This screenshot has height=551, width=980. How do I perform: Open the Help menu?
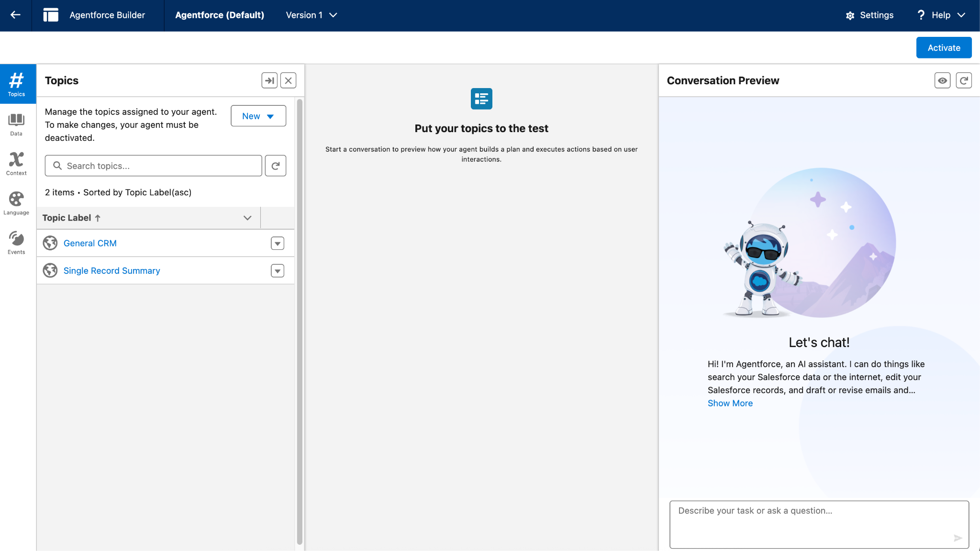(x=941, y=15)
